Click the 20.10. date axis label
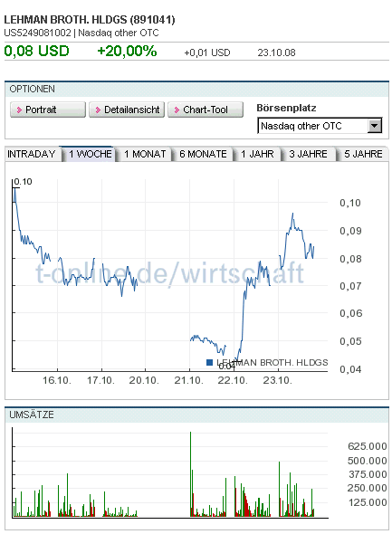392x534 pixels. coord(144,380)
